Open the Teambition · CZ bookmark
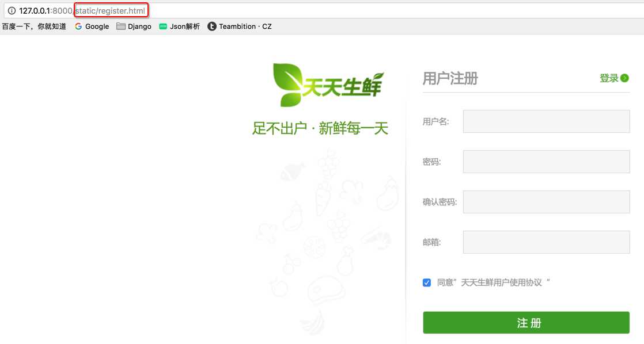 [240, 26]
